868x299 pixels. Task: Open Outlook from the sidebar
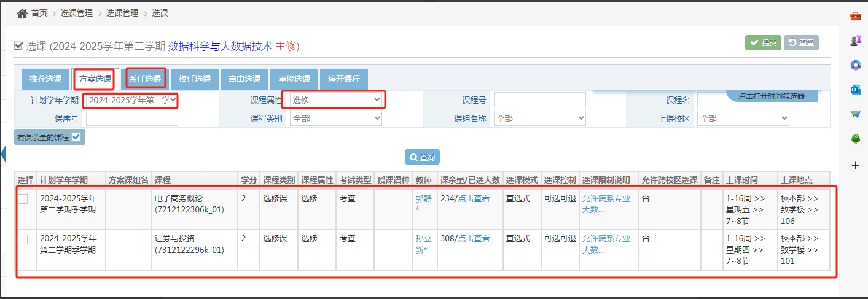(x=855, y=90)
